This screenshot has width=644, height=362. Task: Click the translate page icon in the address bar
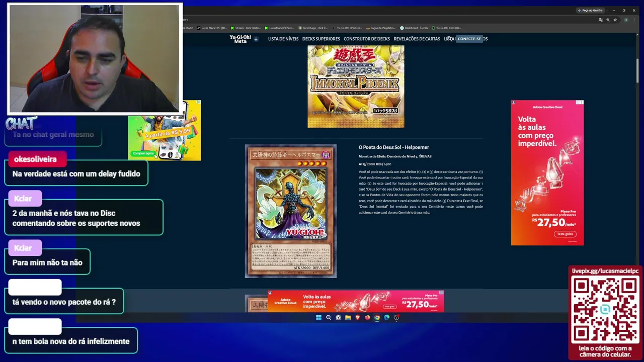(601, 20)
